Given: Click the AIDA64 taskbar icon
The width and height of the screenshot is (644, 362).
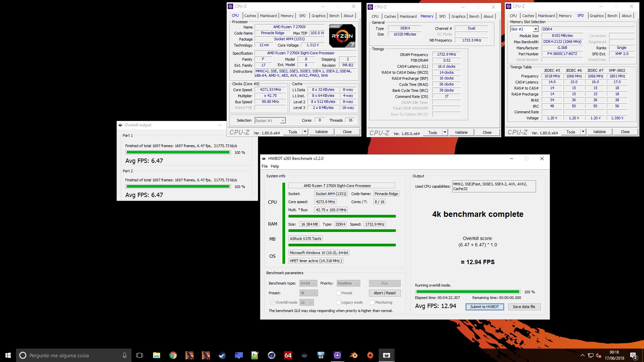Looking at the screenshot, I should 288,355.
